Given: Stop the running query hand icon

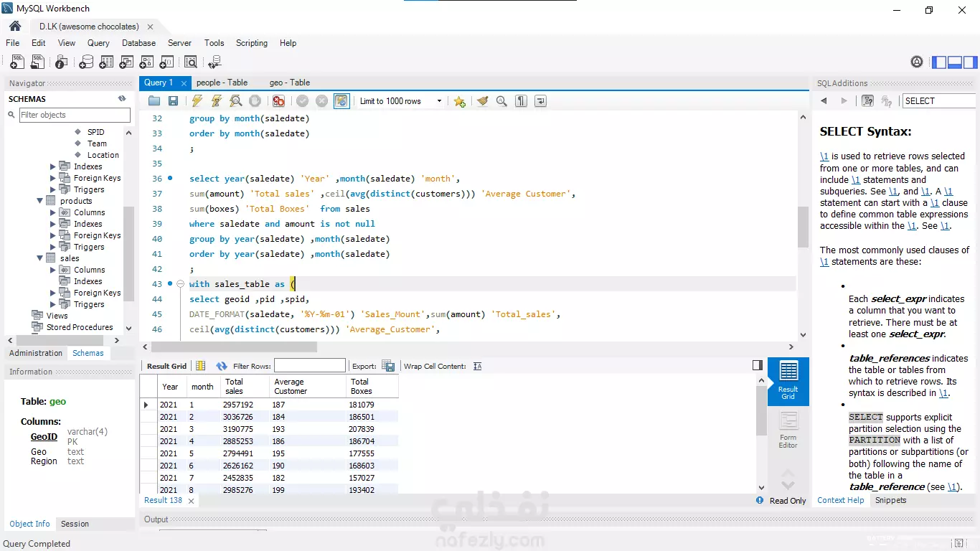Looking at the screenshot, I should pos(254,101).
